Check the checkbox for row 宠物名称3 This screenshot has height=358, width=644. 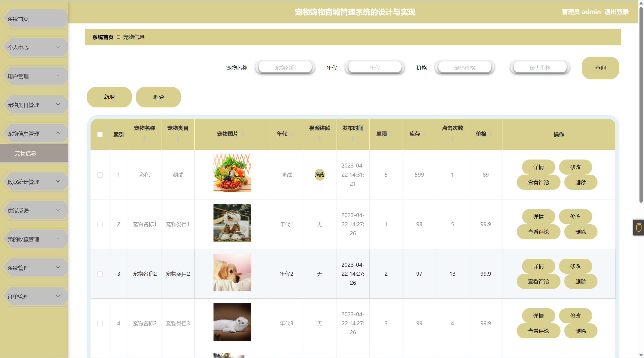pyautogui.click(x=100, y=324)
